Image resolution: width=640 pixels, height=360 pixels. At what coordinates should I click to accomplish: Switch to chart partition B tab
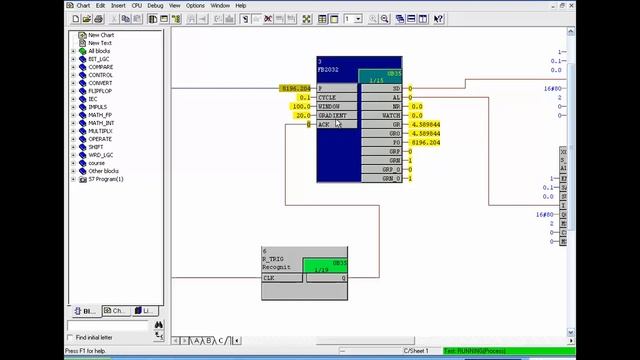coord(209,340)
